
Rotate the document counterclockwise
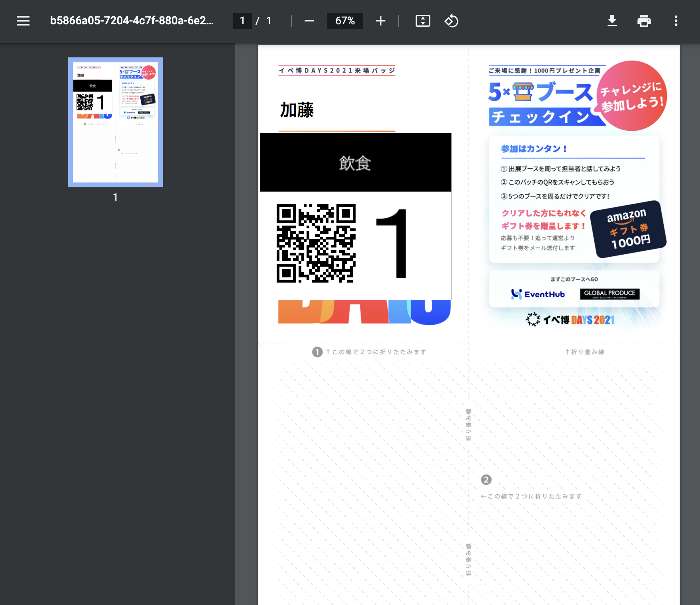pos(452,21)
